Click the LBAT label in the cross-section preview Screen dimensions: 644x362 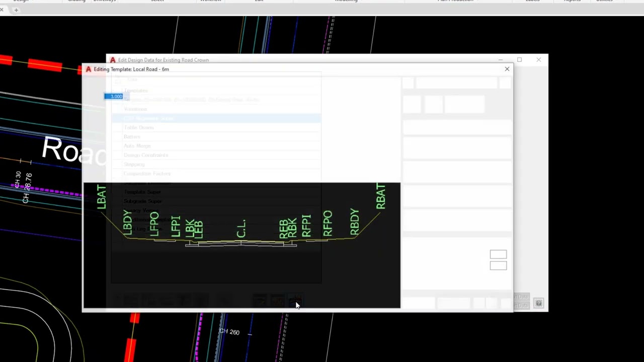[x=101, y=197]
